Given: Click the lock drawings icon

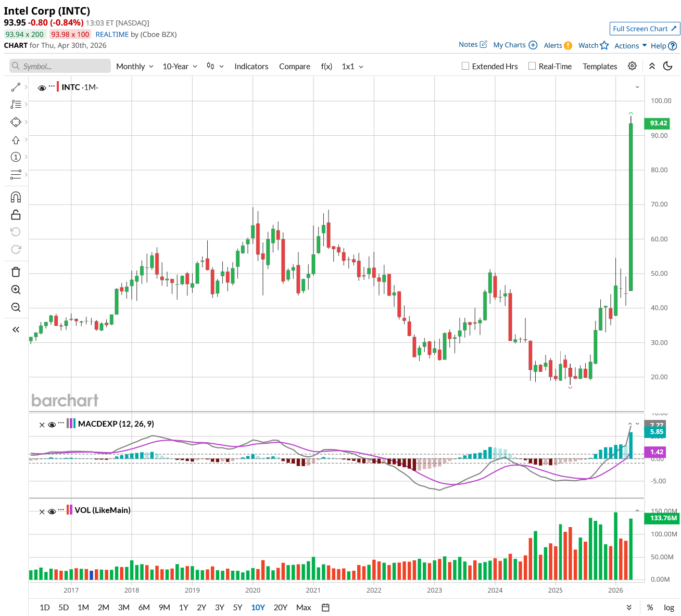Looking at the screenshot, I should point(16,214).
